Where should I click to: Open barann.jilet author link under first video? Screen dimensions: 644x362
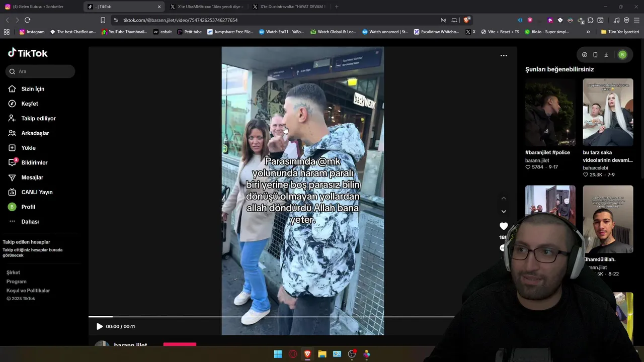coord(537,160)
